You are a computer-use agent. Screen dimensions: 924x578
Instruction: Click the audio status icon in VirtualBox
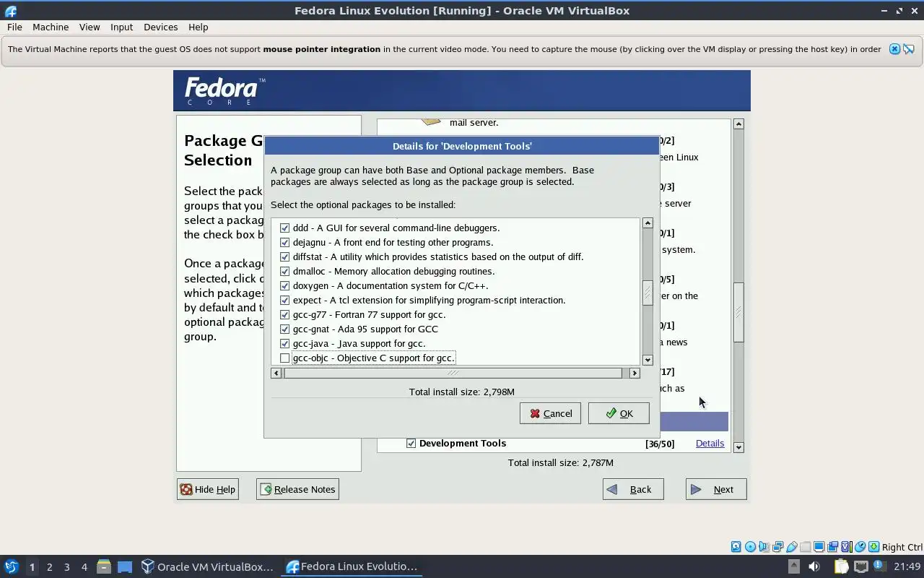click(764, 547)
